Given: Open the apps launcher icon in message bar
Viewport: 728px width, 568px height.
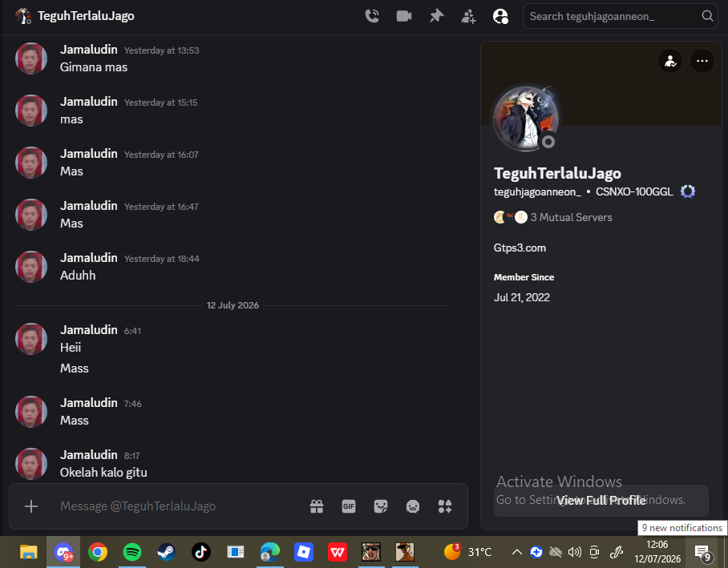Looking at the screenshot, I should pos(445,506).
